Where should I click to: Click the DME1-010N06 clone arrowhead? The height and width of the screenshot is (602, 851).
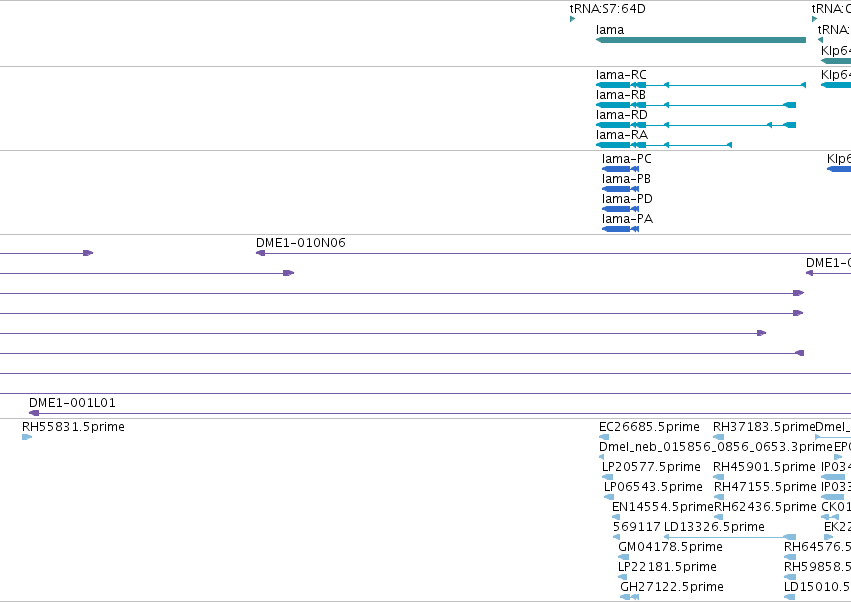tap(261, 253)
